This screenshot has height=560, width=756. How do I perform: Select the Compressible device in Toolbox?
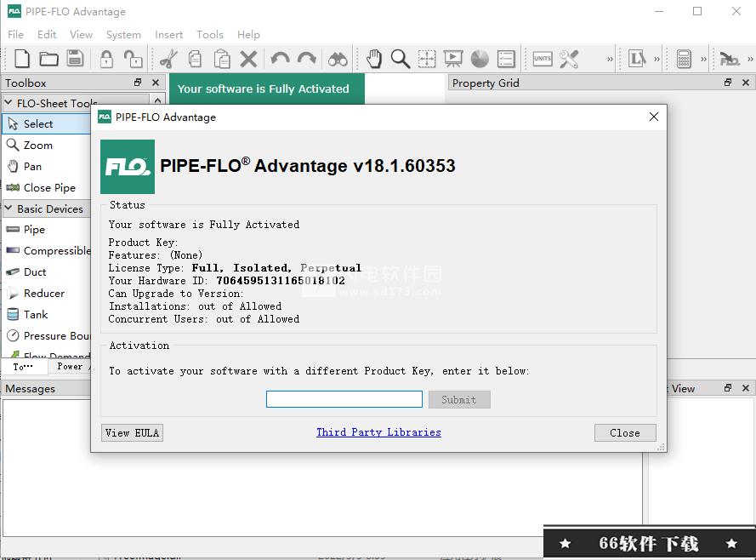click(47, 251)
